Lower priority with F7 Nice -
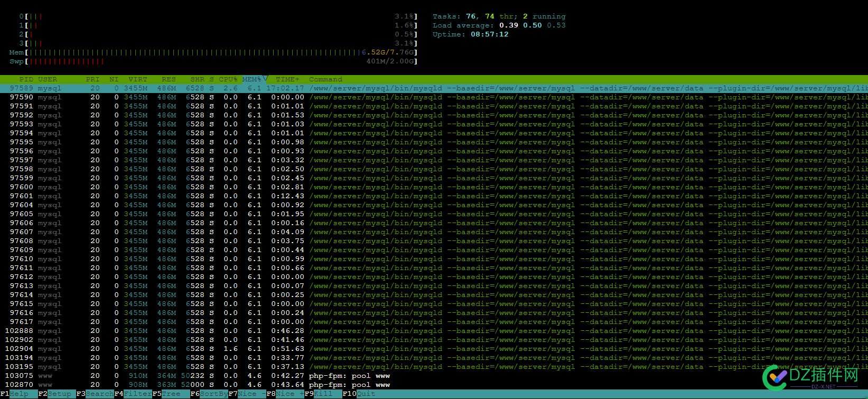868x399 pixels. tap(247, 394)
